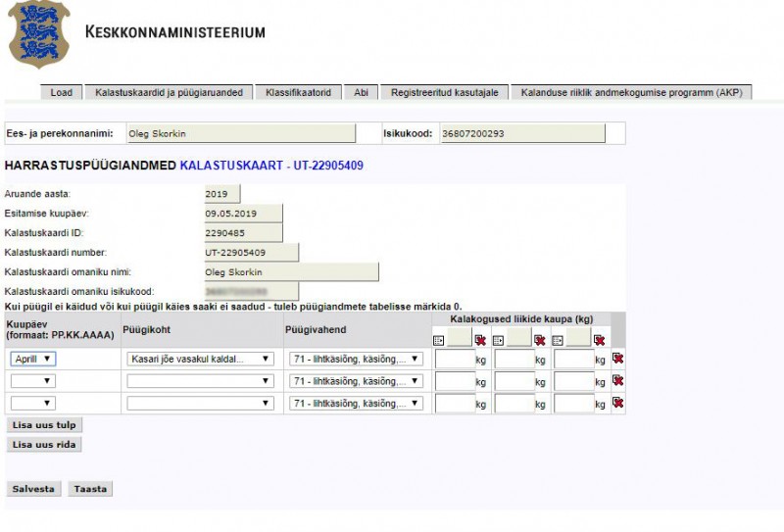784x532 pixels.
Task: Delete the first species column with red X
Action: [x=480, y=340]
